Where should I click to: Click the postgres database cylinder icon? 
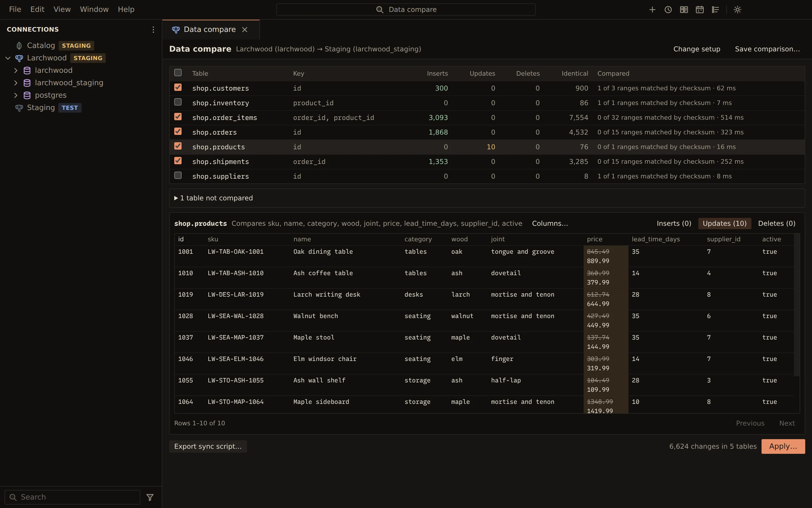27,95
